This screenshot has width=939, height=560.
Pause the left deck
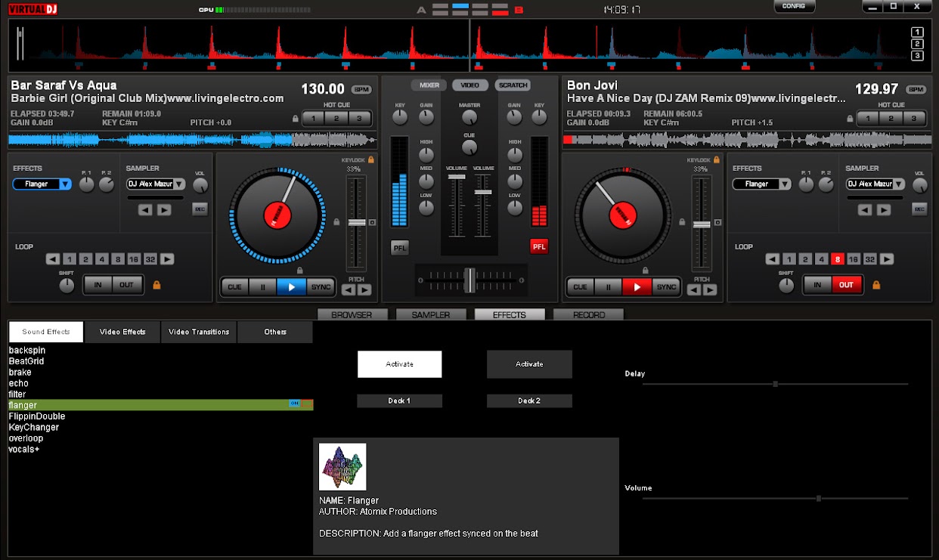pyautogui.click(x=263, y=287)
